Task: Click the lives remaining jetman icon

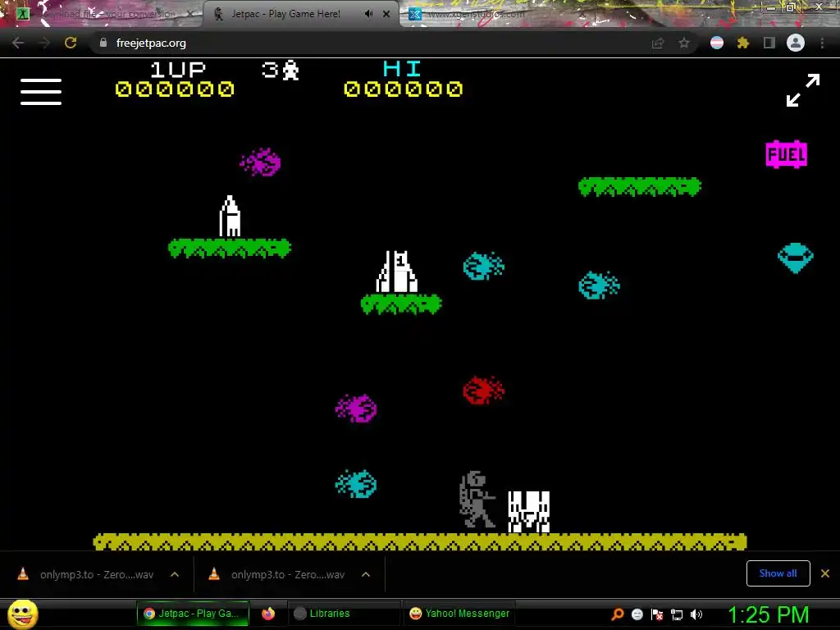Action: tap(290, 71)
